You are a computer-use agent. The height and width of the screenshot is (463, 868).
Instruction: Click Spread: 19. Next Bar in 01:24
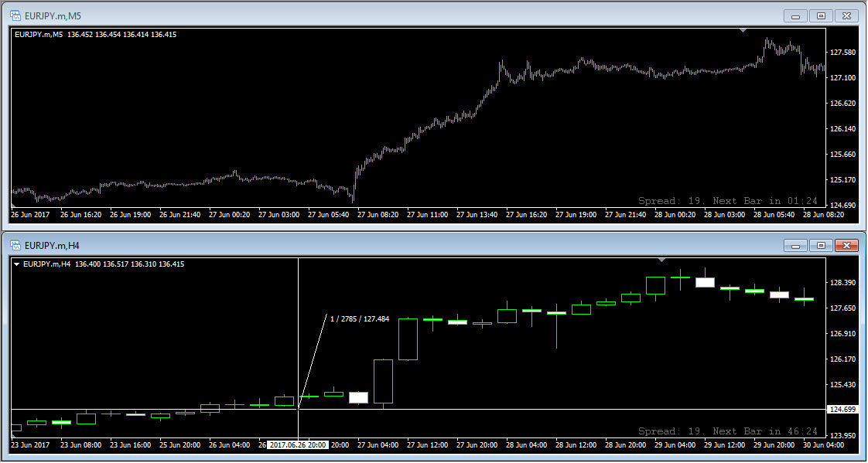coord(728,201)
